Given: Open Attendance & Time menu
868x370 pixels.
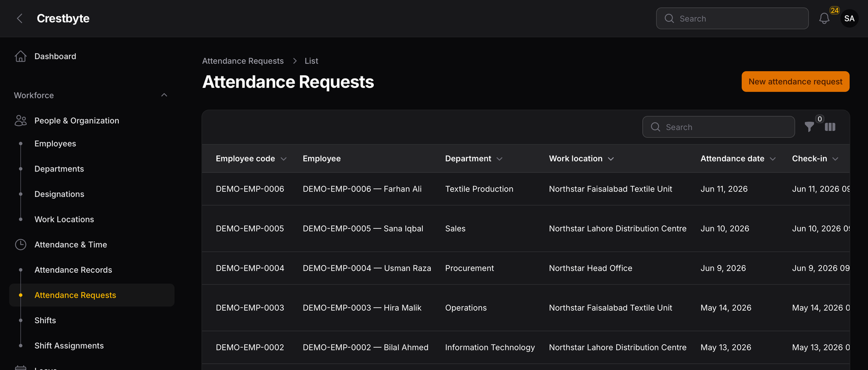Looking at the screenshot, I should [x=71, y=245].
